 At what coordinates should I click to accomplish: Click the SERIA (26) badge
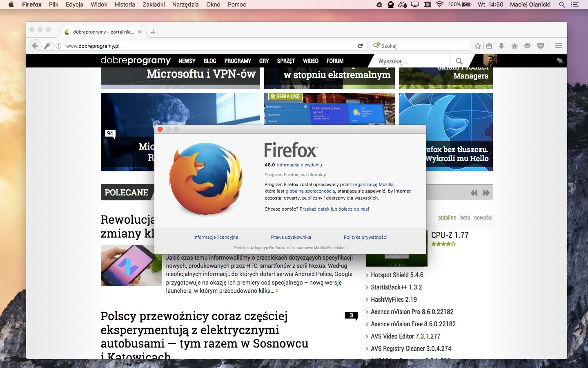click(285, 96)
